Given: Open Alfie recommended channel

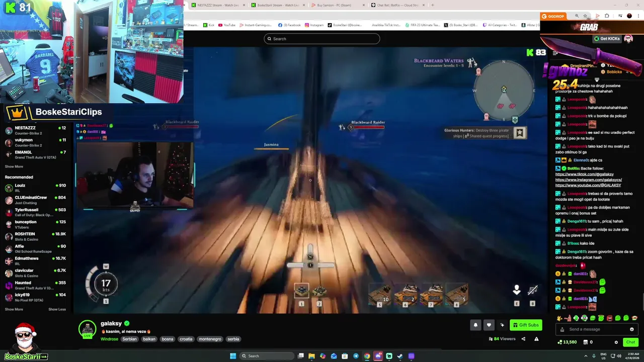Looking at the screenshot, I should pos(35,248).
